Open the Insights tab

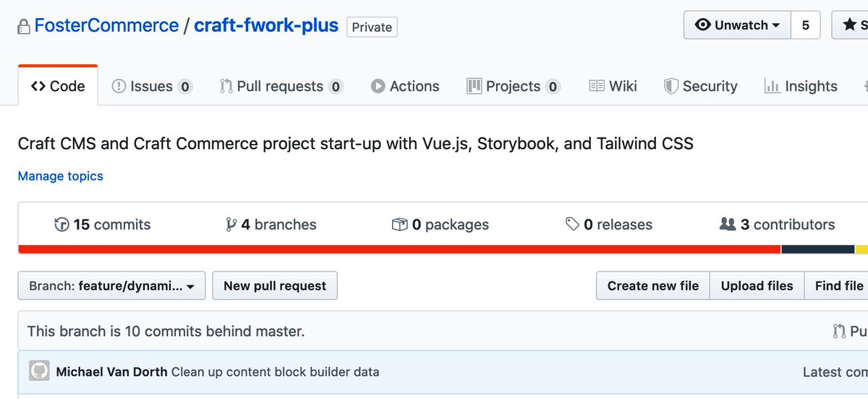(801, 86)
